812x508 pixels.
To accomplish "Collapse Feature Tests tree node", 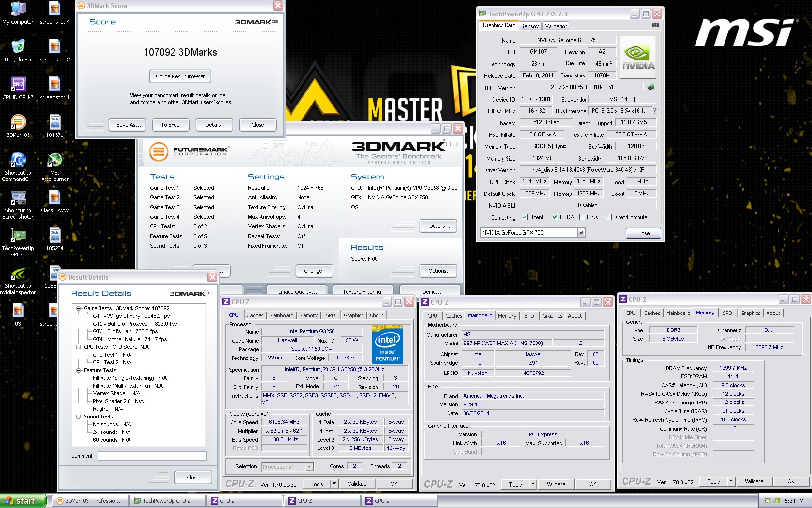I will pyautogui.click(x=79, y=370).
